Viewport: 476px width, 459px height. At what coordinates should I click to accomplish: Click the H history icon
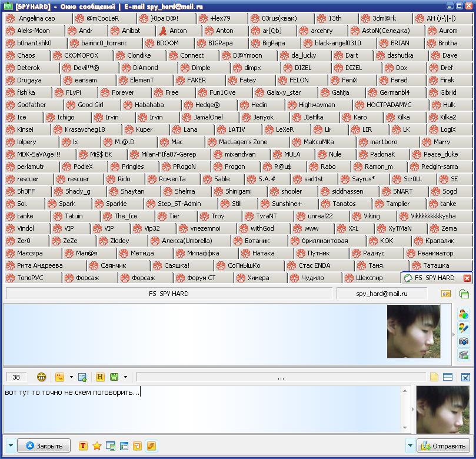(100, 377)
